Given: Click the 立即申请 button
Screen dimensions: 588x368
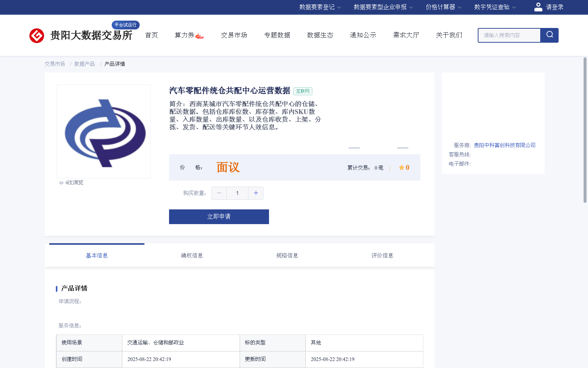Looking at the screenshot, I should [x=219, y=217].
